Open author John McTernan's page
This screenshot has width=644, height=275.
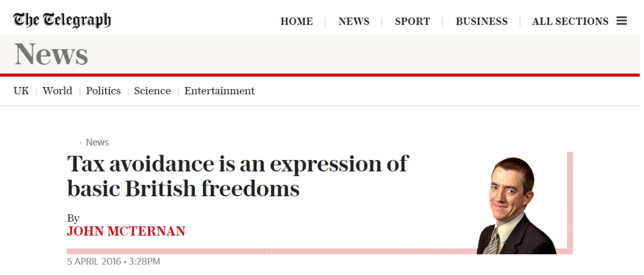coord(126,231)
